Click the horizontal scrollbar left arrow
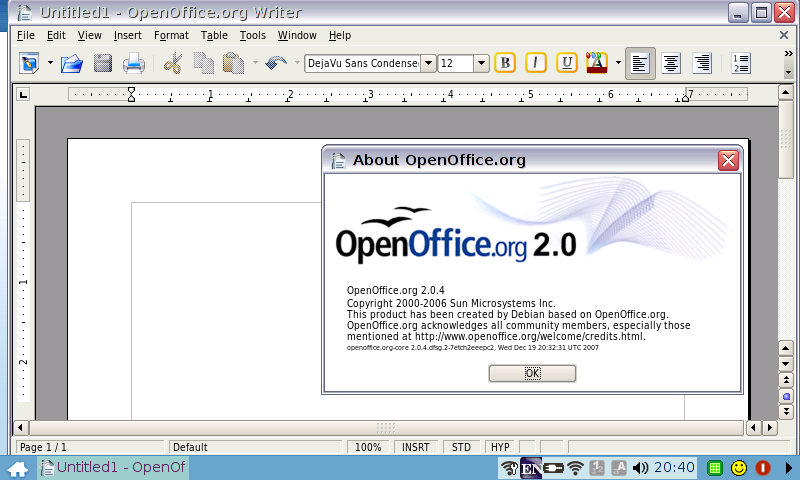This screenshot has width=800, height=480. (21, 427)
